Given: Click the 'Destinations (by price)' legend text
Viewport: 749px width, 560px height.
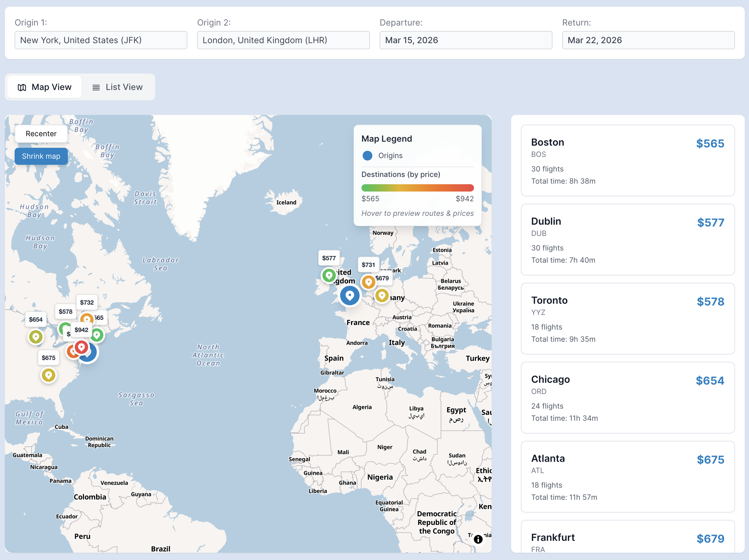Looking at the screenshot, I should pyautogui.click(x=401, y=174).
